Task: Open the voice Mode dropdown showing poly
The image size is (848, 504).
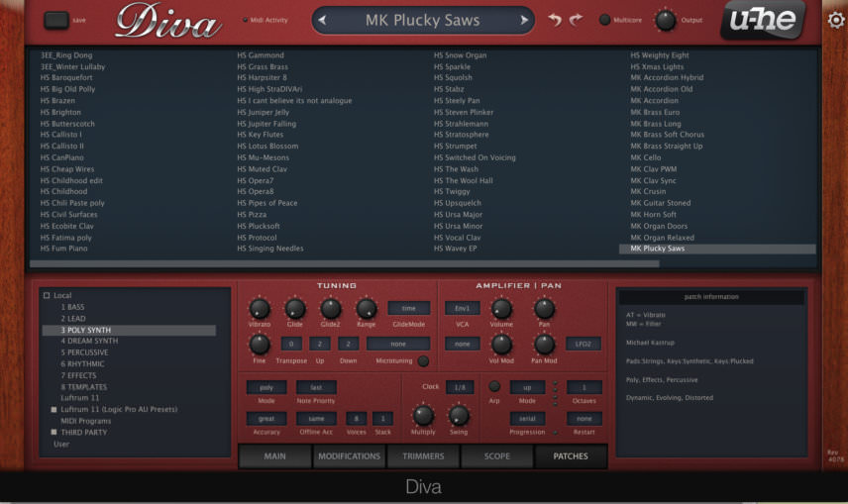Action: (x=266, y=387)
